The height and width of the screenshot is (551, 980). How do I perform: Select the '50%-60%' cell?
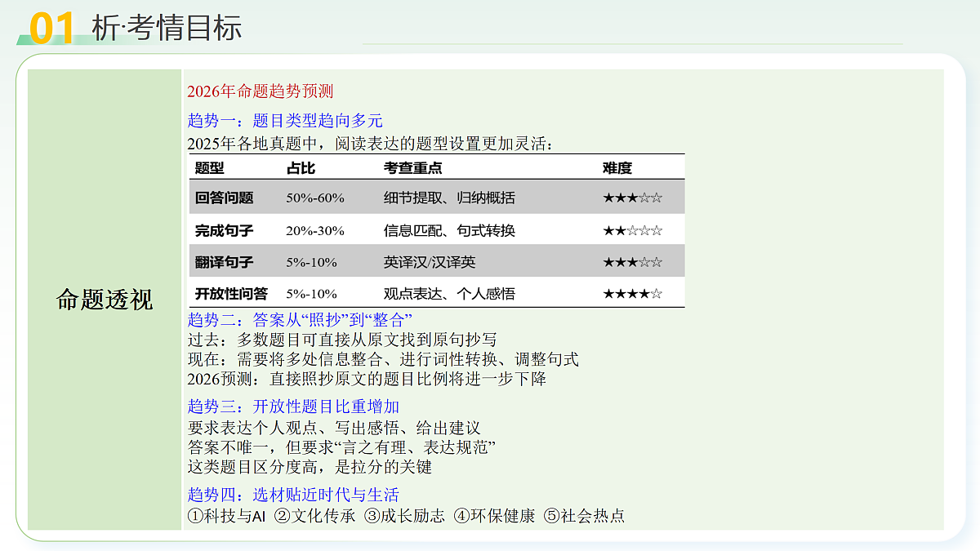pyautogui.click(x=315, y=198)
